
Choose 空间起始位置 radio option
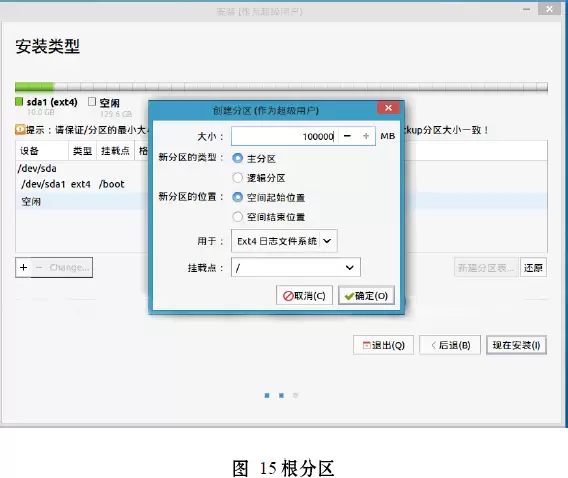238,197
